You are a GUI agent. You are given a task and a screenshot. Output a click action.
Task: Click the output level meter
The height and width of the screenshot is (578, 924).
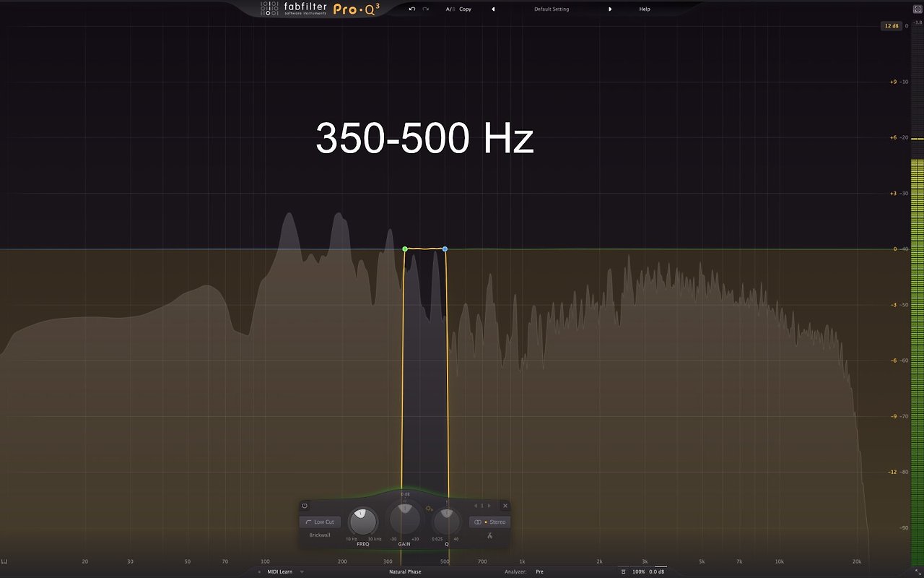tap(918, 296)
